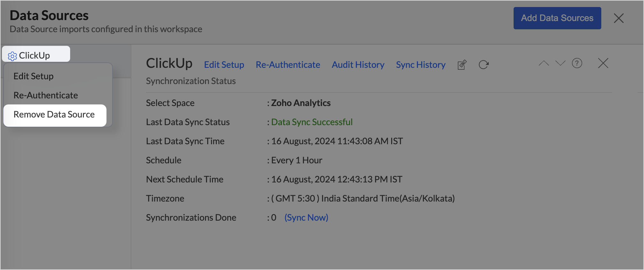
Task: Select Remove Data Source menu entry
Action: (55, 115)
